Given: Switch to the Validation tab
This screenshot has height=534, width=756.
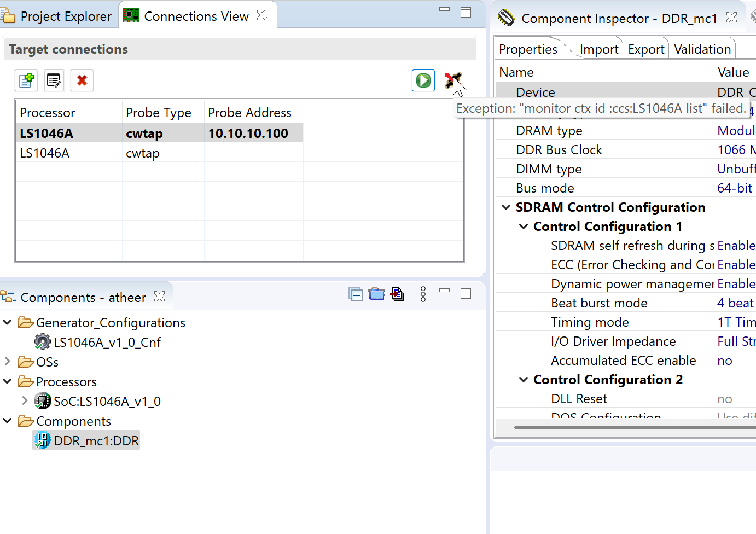Looking at the screenshot, I should (702, 48).
